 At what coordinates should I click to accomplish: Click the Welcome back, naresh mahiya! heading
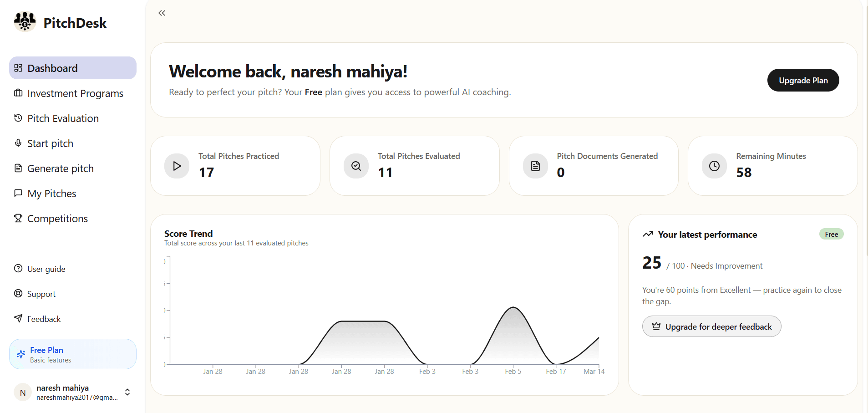pos(288,71)
